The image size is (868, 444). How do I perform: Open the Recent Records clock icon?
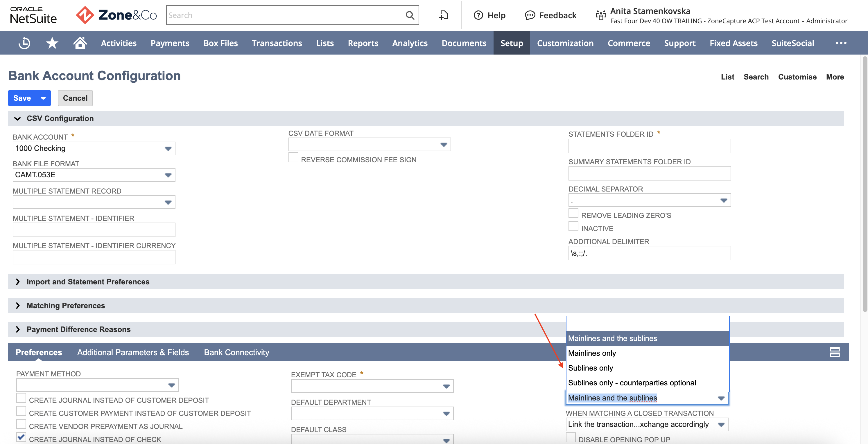pyautogui.click(x=24, y=43)
